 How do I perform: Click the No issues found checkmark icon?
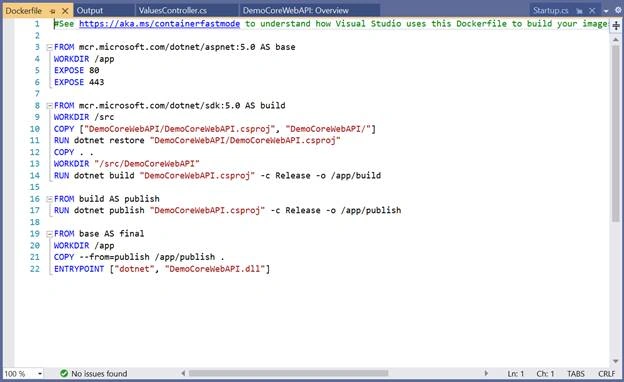[64, 373]
